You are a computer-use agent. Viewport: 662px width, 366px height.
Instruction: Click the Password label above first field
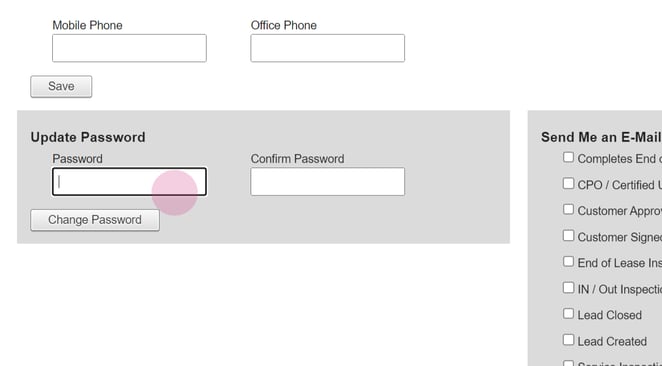pos(77,159)
